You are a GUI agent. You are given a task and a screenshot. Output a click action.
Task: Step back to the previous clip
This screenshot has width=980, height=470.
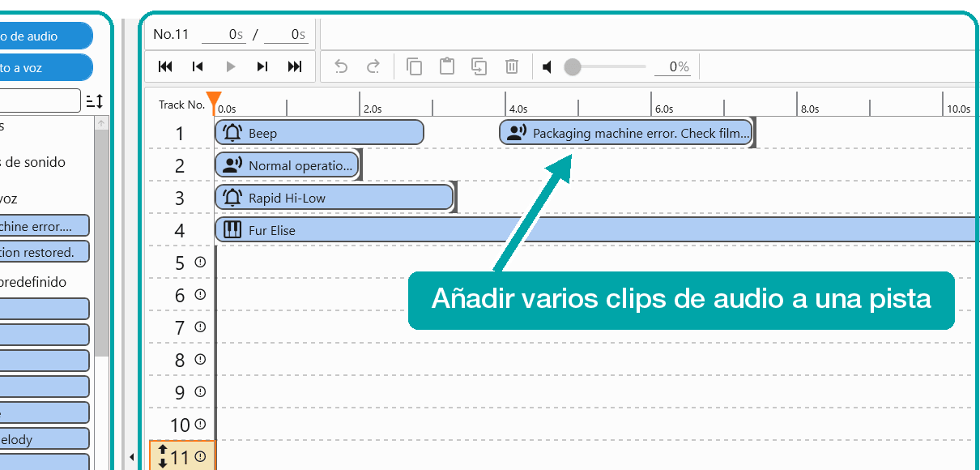(x=197, y=66)
